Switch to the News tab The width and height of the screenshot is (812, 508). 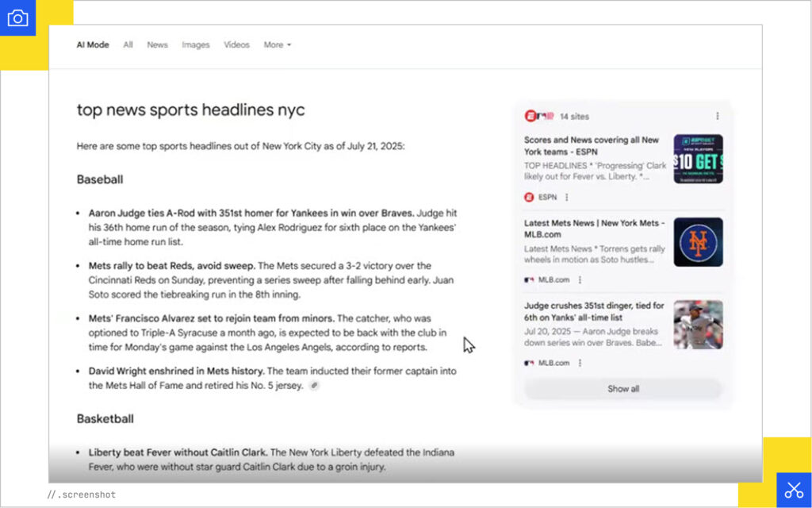pos(157,45)
